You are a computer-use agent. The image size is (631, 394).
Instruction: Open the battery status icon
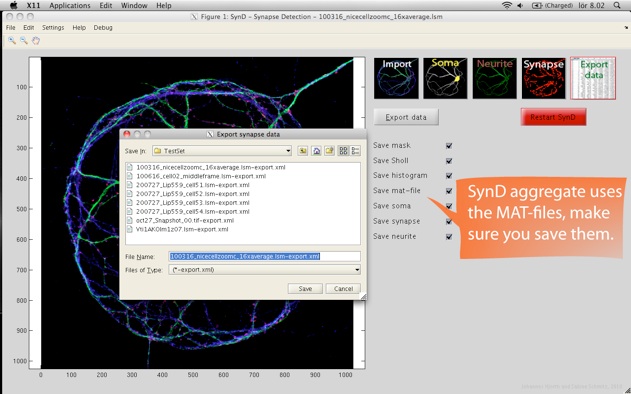point(537,5)
